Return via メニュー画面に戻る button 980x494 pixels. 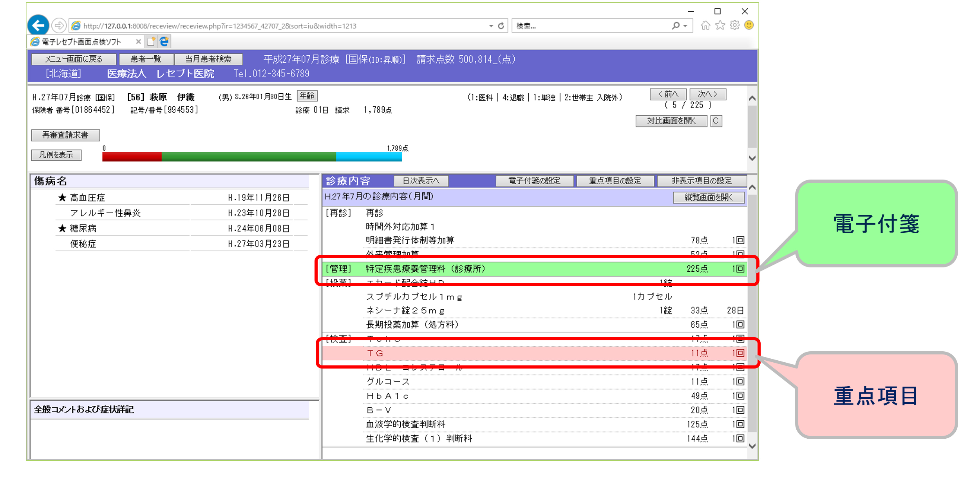(74, 59)
